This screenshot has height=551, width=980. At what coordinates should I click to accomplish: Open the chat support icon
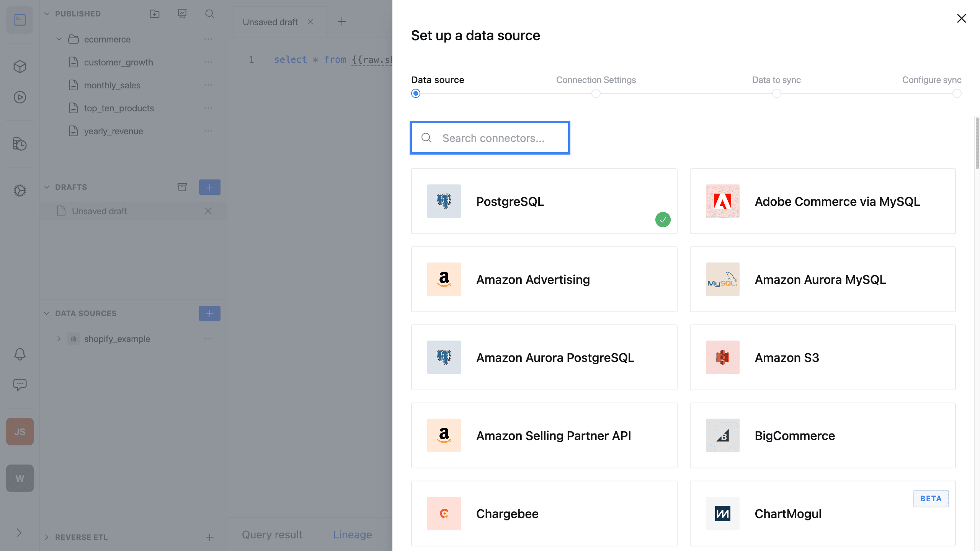tap(20, 384)
